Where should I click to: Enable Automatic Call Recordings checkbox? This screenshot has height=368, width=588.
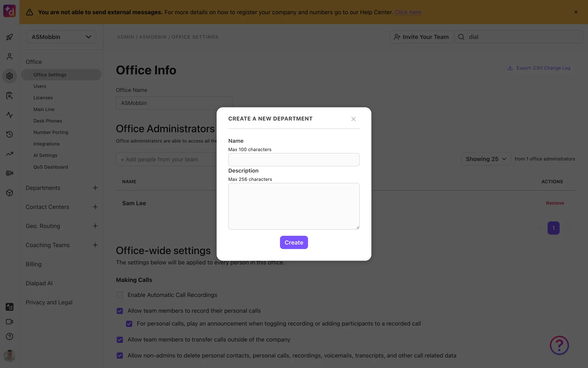(x=120, y=295)
